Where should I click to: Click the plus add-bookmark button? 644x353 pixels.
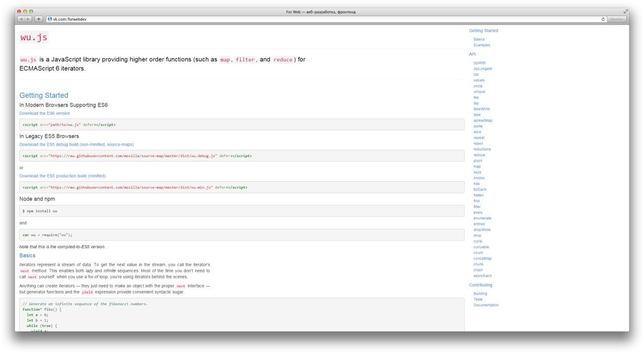[x=39, y=19]
